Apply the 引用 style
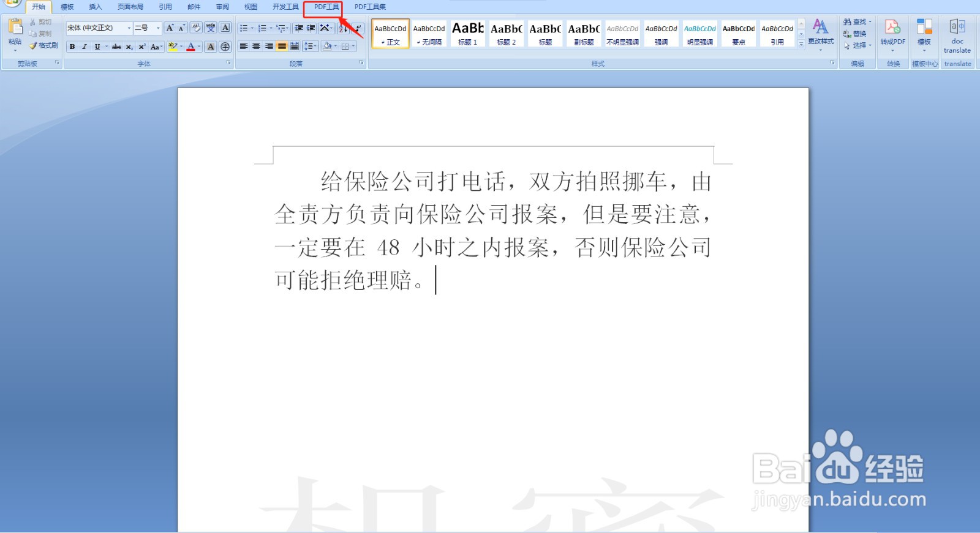The image size is (980, 533). pyautogui.click(x=777, y=33)
